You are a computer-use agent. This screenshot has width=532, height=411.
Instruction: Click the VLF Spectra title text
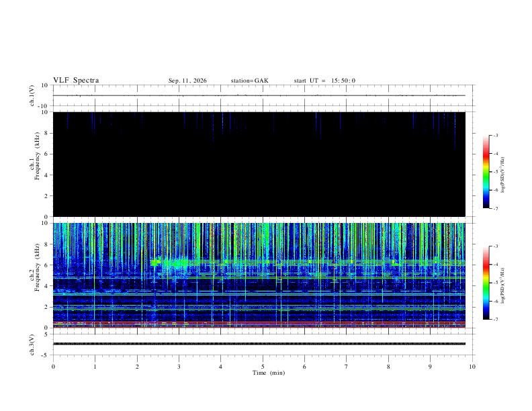click(x=76, y=81)
